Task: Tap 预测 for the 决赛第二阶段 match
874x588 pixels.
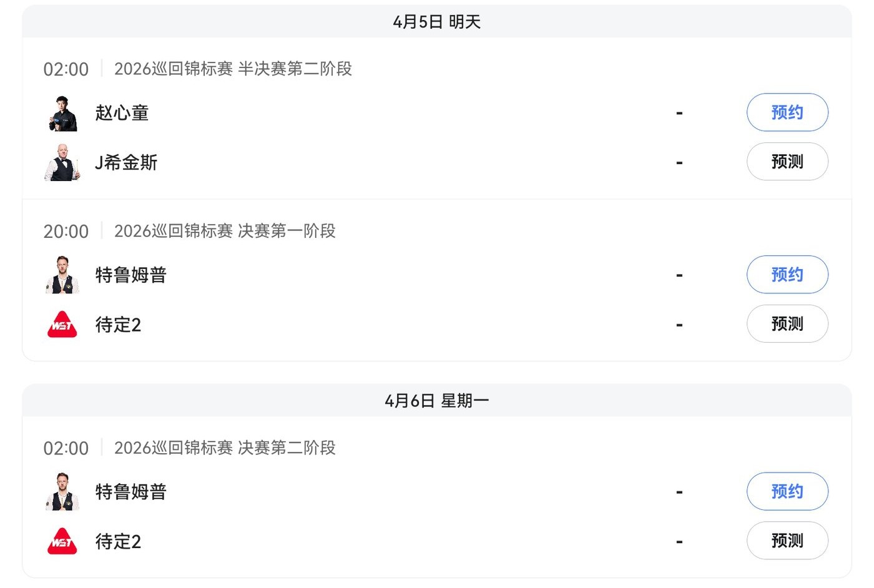Action: 787,541
